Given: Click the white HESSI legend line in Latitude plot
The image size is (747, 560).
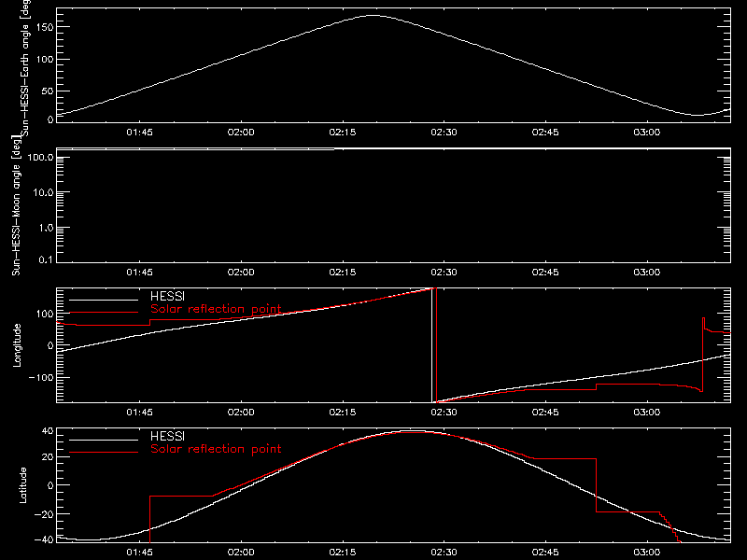Looking at the screenshot, I should (104, 440).
